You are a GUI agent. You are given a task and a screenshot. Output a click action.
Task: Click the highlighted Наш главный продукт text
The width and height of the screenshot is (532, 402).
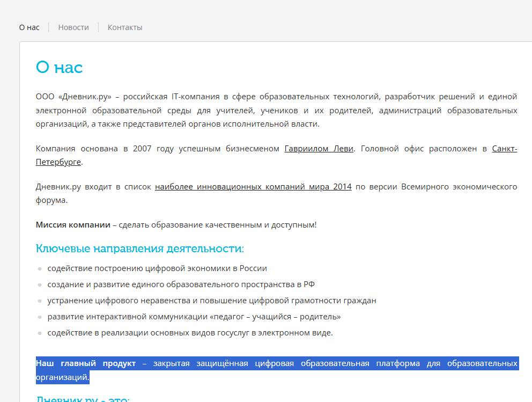click(x=85, y=363)
